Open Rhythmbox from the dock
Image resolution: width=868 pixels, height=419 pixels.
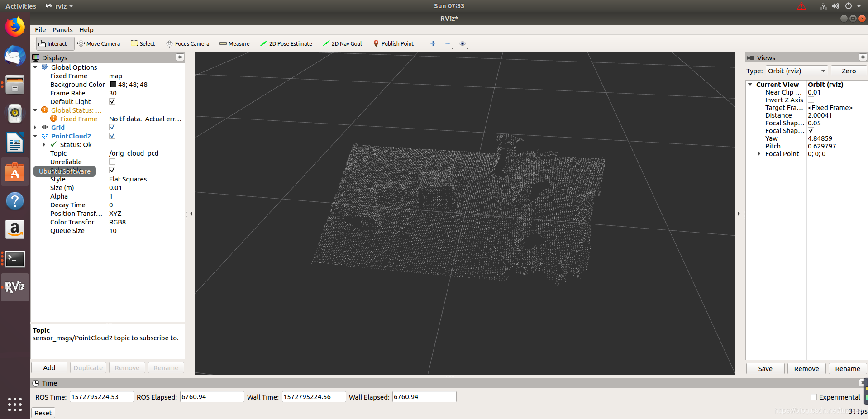click(15, 114)
